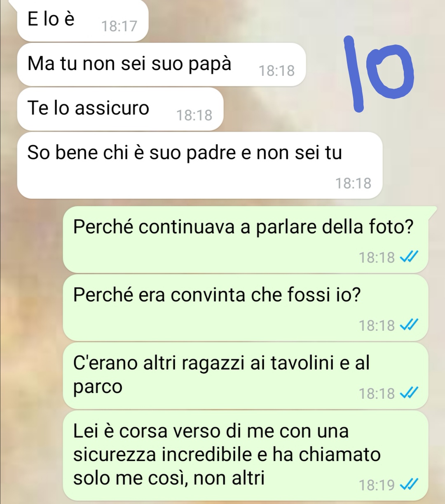Viewport: 445px width, 504px height.
Task: Click double check ticks on 'parco' message
Action: point(409,393)
